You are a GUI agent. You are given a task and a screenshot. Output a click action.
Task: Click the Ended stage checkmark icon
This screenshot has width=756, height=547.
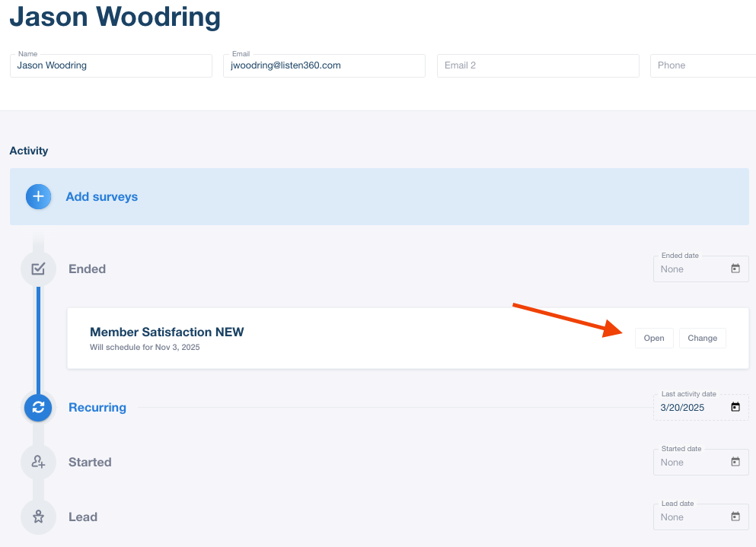38,269
